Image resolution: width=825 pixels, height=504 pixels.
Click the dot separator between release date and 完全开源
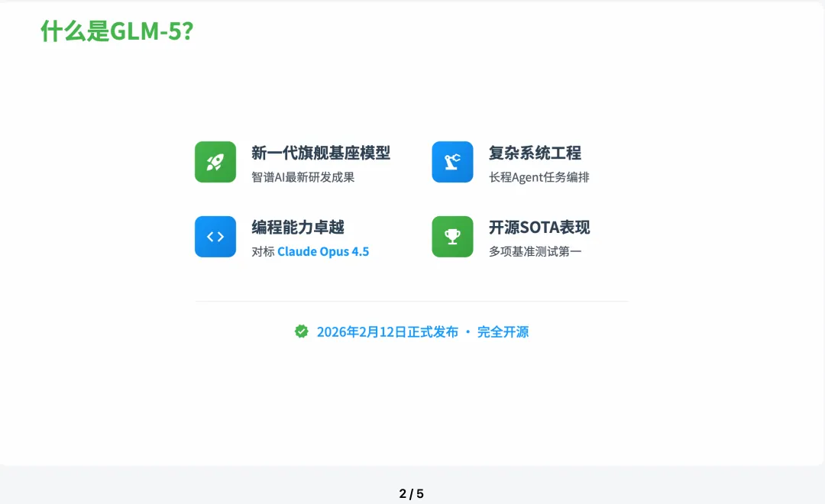467,332
